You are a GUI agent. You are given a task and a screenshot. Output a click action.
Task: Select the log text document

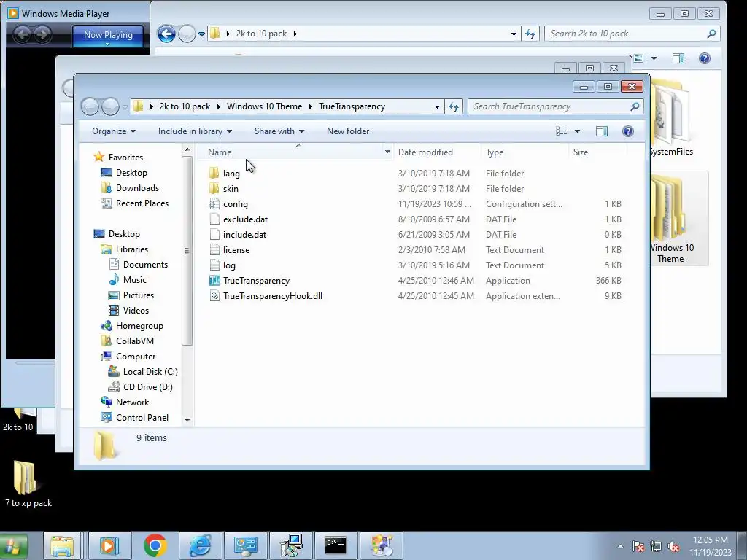click(x=229, y=265)
